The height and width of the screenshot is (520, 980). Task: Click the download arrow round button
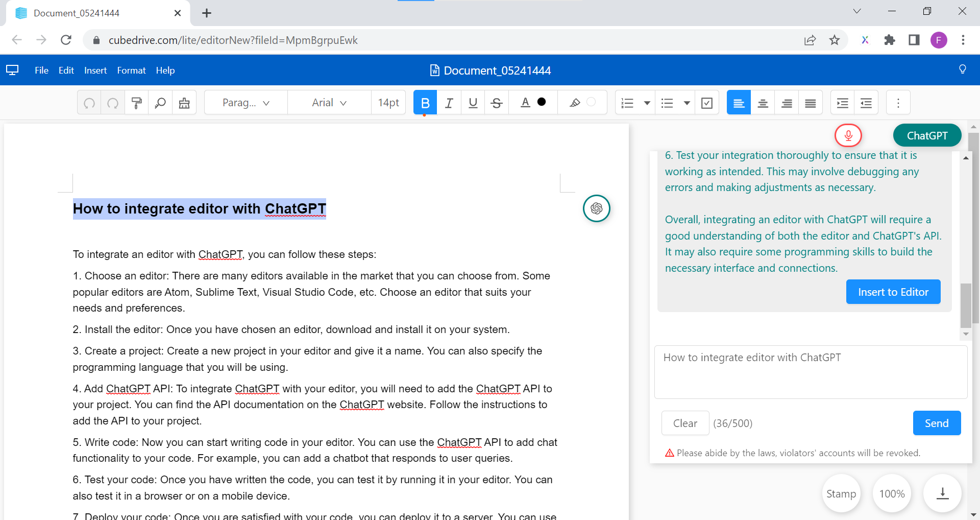tap(942, 493)
